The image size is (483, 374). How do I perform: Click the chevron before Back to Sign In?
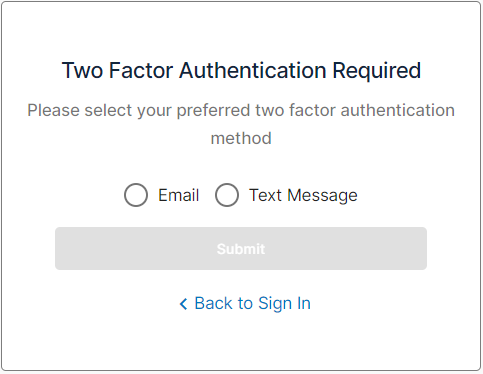pos(183,304)
